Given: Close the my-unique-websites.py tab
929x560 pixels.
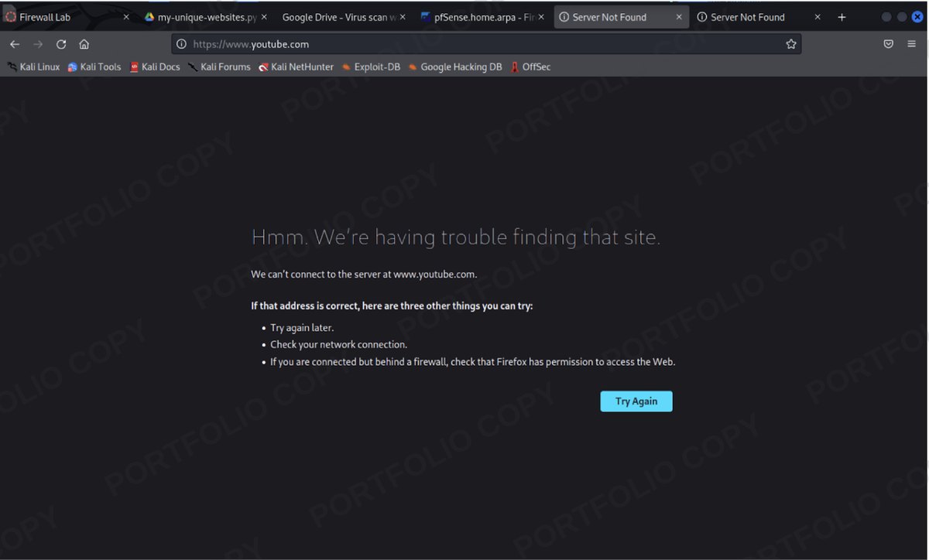Looking at the screenshot, I should tap(264, 17).
